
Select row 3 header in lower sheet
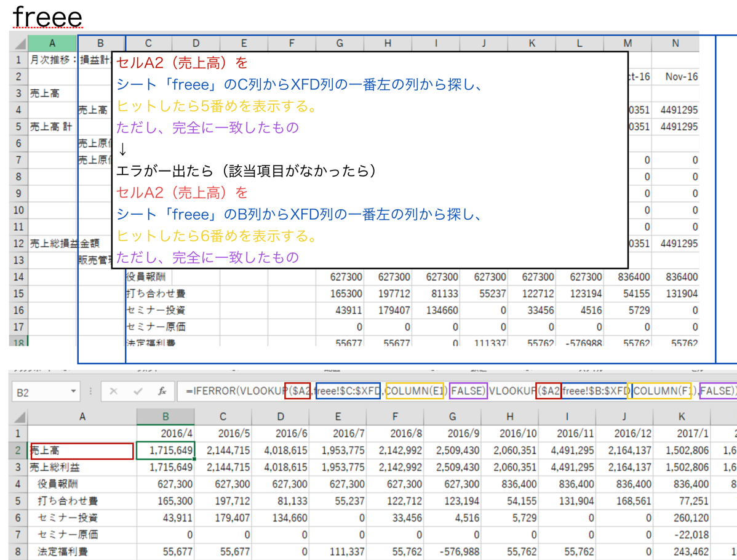coord(18,467)
